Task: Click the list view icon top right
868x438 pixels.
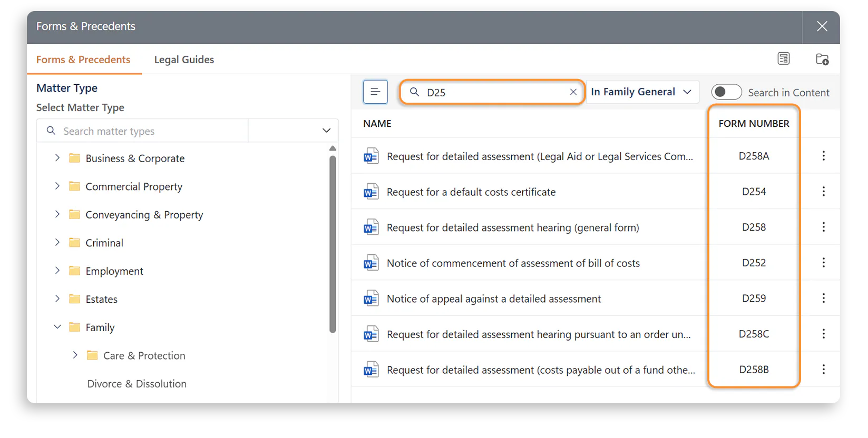Action: [784, 59]
